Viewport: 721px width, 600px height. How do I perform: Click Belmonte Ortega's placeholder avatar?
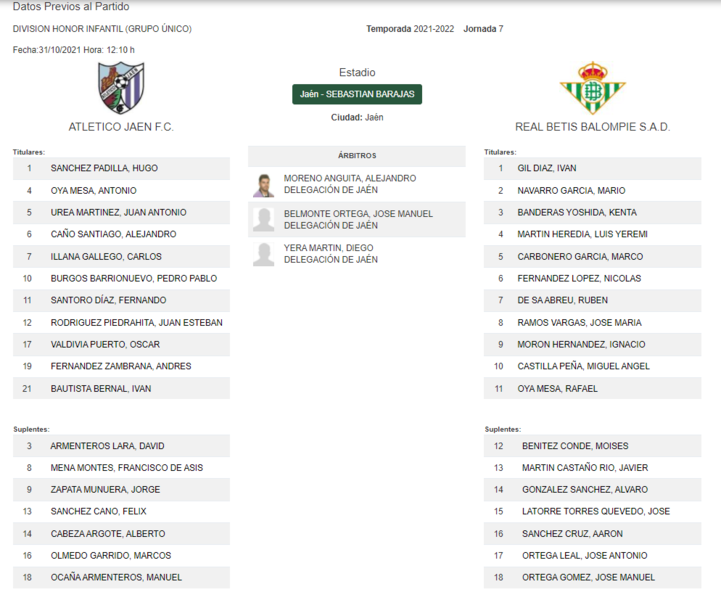(264, 219)
